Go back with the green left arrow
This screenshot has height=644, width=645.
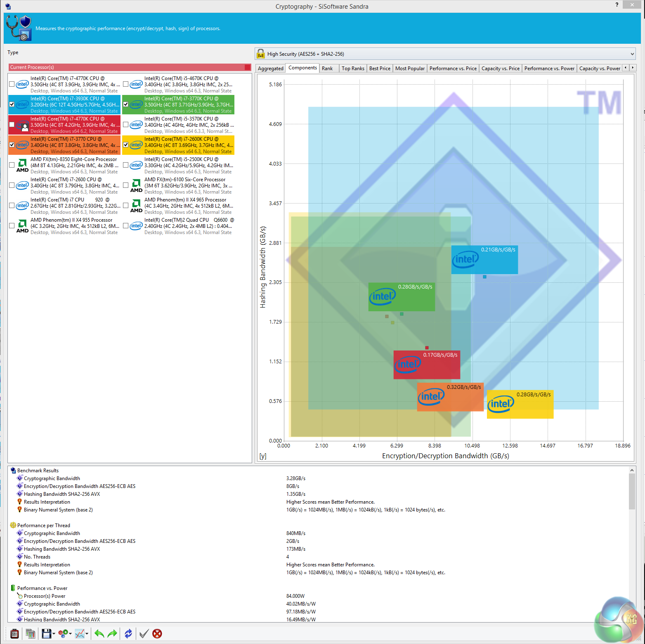pos(99,634)
